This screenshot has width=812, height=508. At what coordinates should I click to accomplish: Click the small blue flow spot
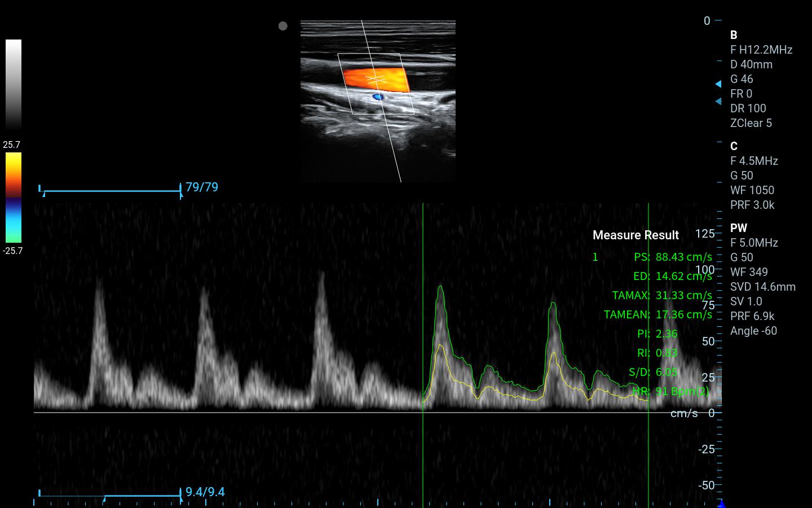(x=378, y=97)
